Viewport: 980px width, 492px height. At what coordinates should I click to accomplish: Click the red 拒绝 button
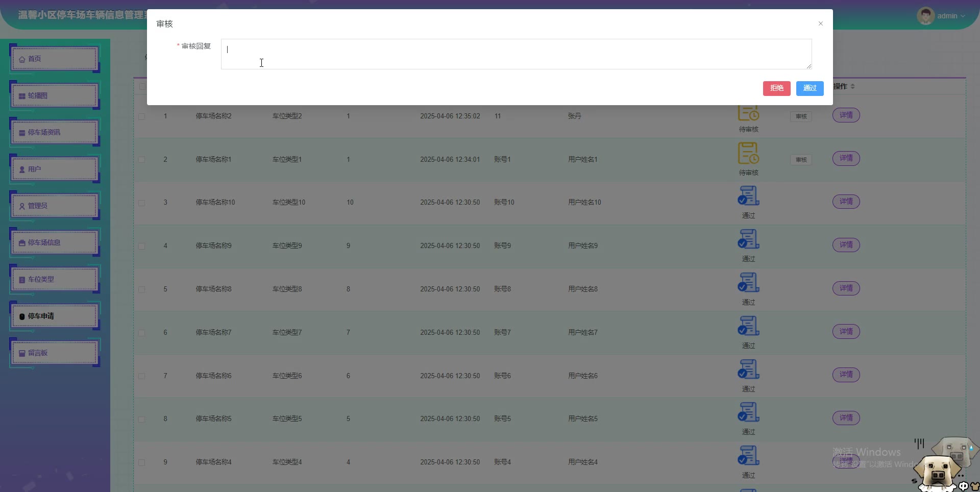pos(776,88)
